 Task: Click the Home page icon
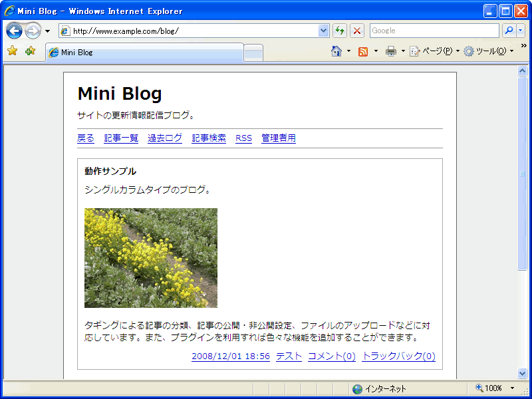pos(336,51)
